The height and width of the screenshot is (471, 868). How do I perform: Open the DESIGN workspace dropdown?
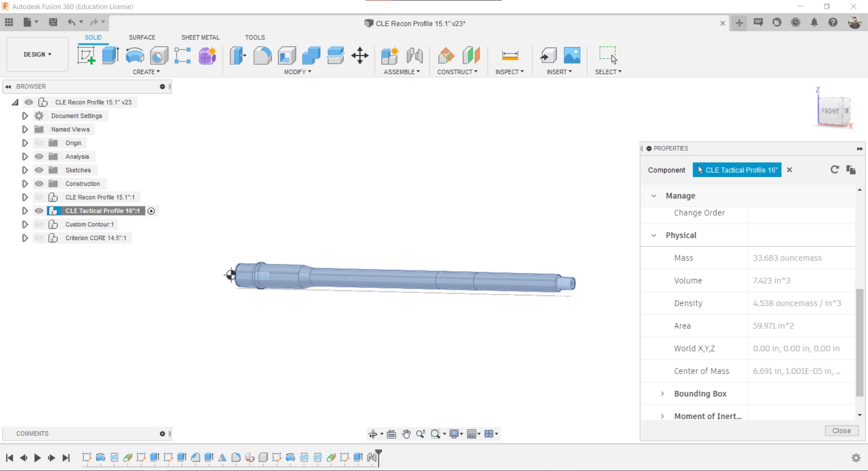(x=38, y=54)
